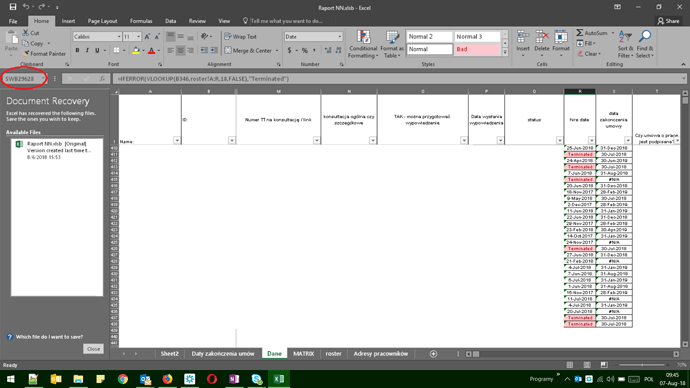Viewport: 690px width, 388px height.
Task: Toggle Bold formatting
Action: [77, 51]
